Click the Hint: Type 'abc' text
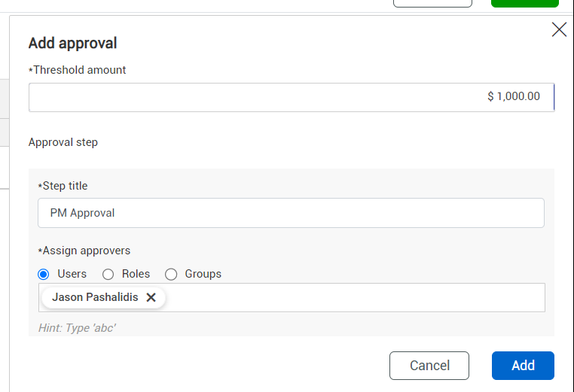This screenshot has width=574, height=392. (x=77, y=328)
